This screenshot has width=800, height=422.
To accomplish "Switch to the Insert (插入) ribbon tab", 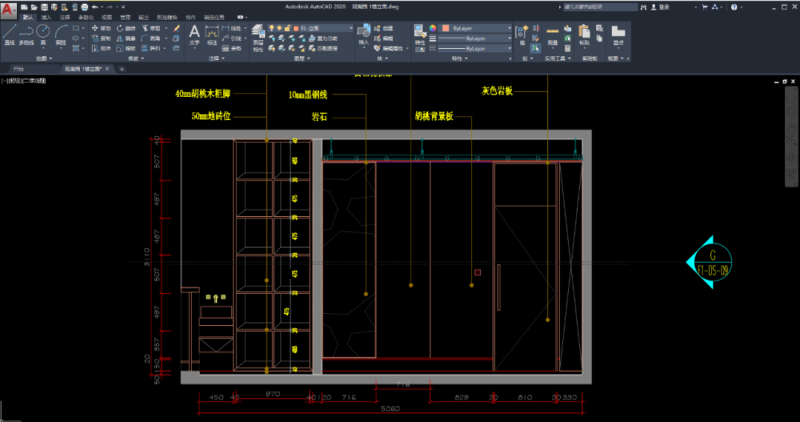I will [46, 18].
